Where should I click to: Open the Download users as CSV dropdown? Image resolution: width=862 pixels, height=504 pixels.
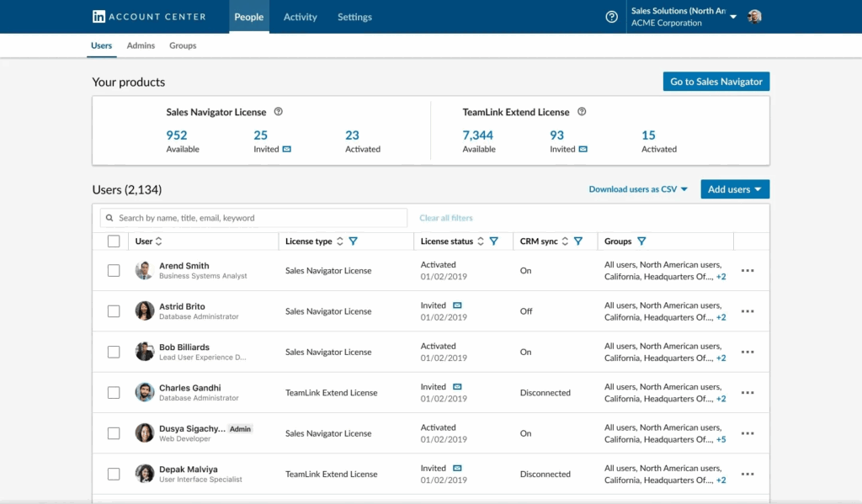click(638, 188)
